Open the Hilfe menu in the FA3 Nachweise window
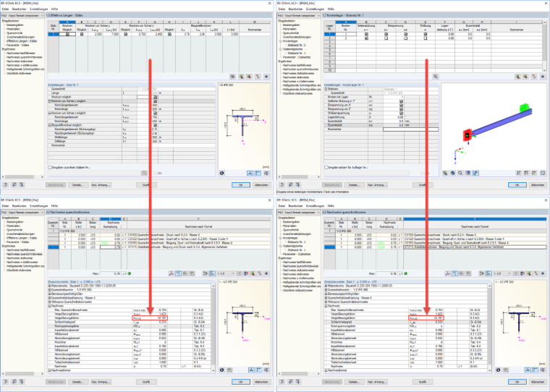Screen dimensions: 550x392 331,206
